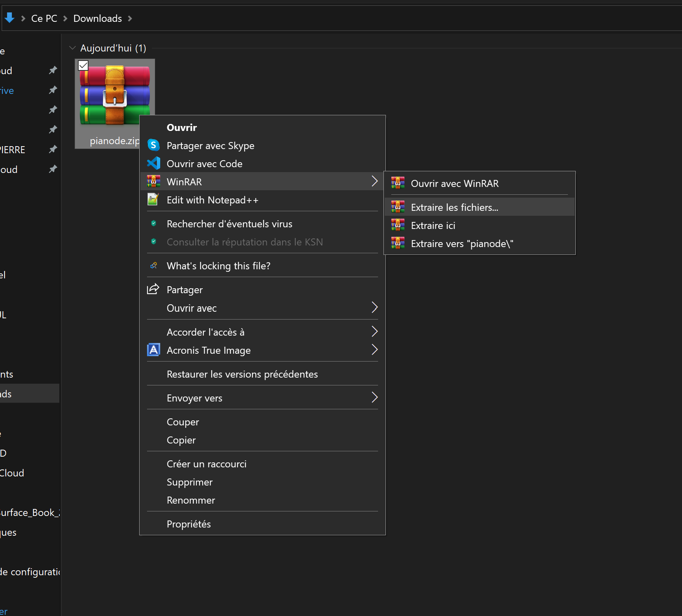682x616 pixels.
Task: Click Downloads in the breadcrumb
Action: coord(98,19)
